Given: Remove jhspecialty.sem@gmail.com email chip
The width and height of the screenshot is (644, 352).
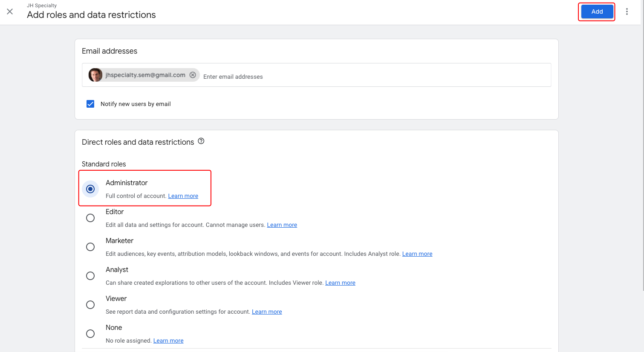Looking at the screenshot, I should (193, 75).
